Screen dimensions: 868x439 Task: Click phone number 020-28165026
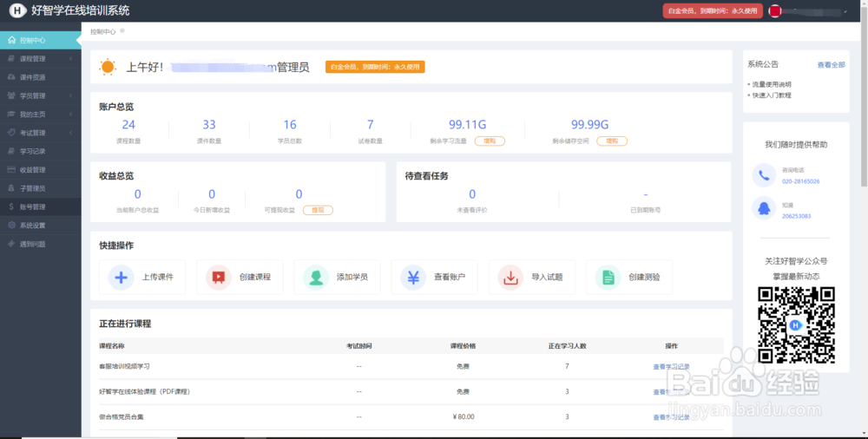(800, 181)
